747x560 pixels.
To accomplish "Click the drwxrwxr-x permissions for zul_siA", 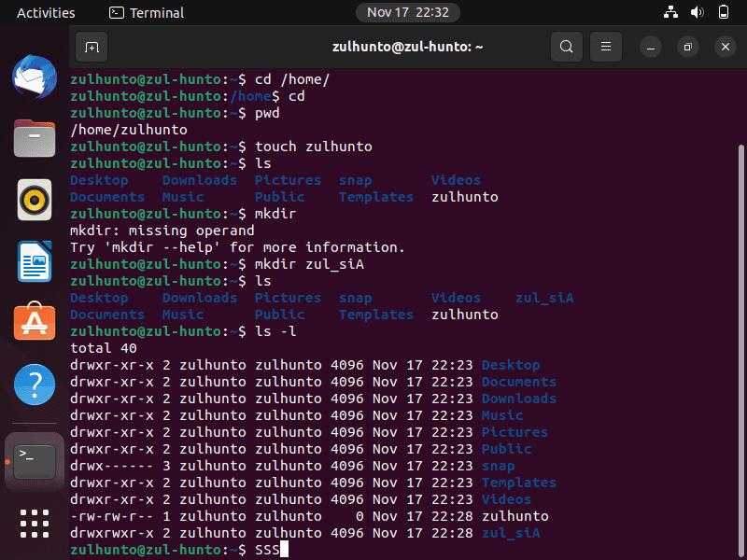I will point(112,533).
